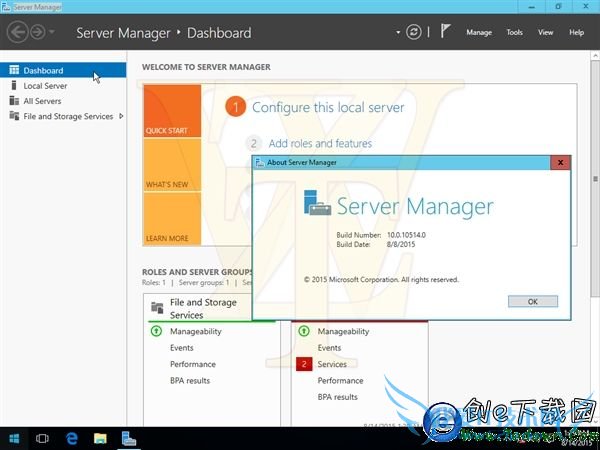Viewport: 600px width, 450px height.
Task: Click OK in About Server Manager dialog
Action: pyautogui.click(x=533, y=302)
